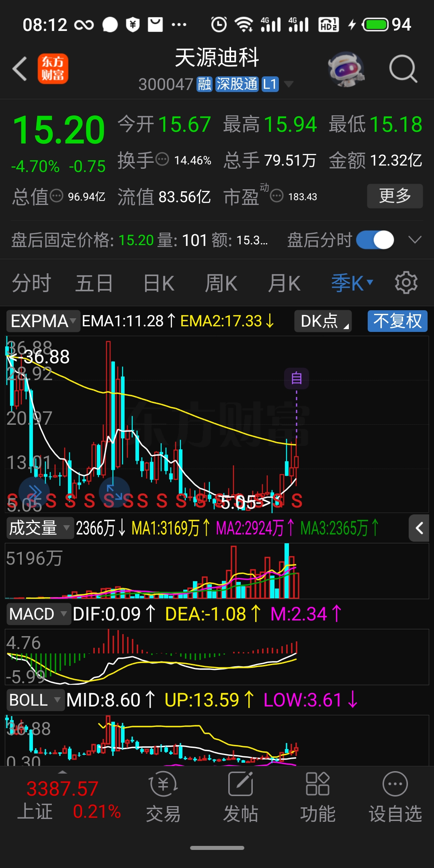Image resolution: width=434 pixels, height=868 pixels.
Task: Tap the 深股通 badge
Action: click(x=237, y=84)
